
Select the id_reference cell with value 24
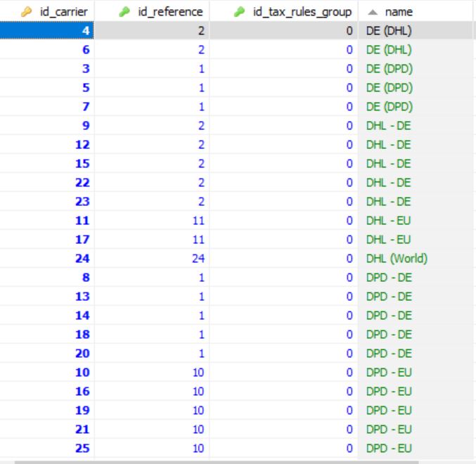pos(197,259)
